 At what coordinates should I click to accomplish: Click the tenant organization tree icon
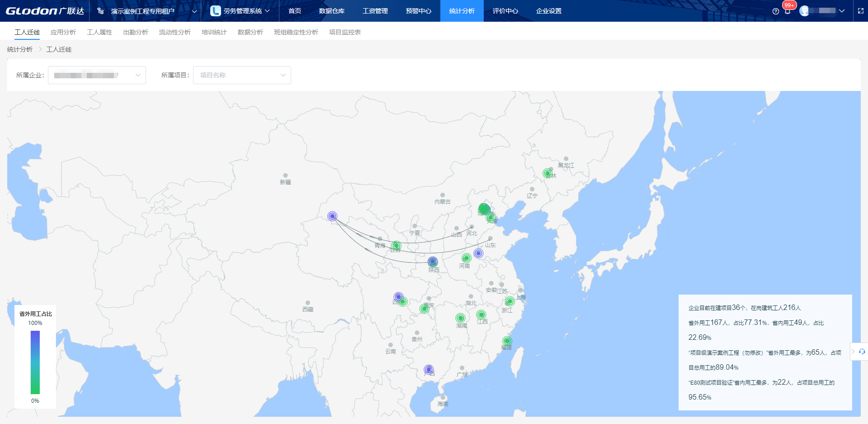pos(100,11)
